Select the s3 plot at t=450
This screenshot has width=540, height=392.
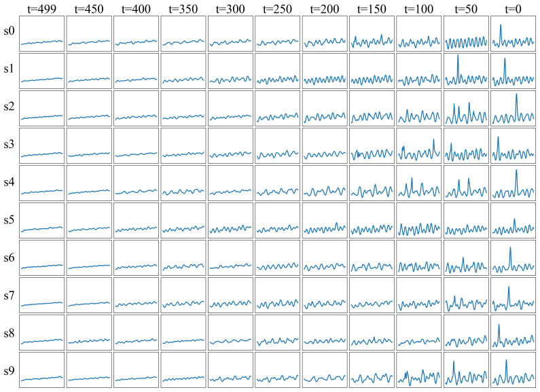point(89,145)
